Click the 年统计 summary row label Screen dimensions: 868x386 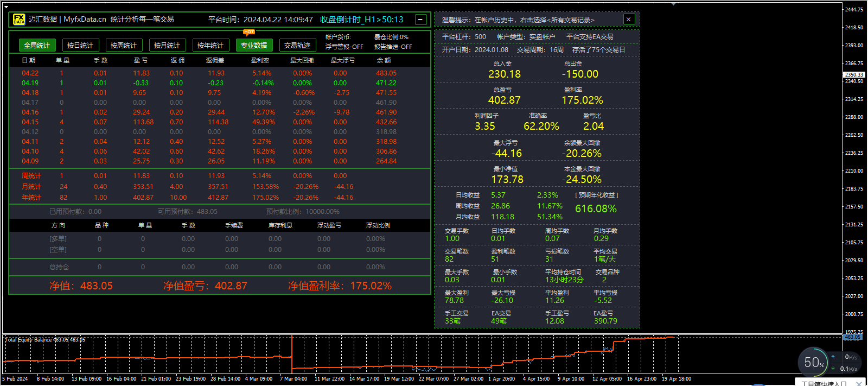pos(31,198)
